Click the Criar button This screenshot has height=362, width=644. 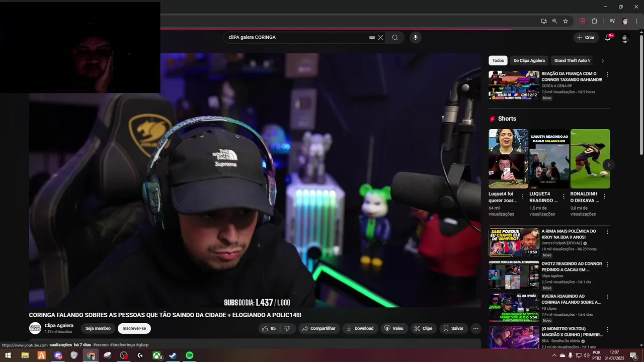point(586,37)
